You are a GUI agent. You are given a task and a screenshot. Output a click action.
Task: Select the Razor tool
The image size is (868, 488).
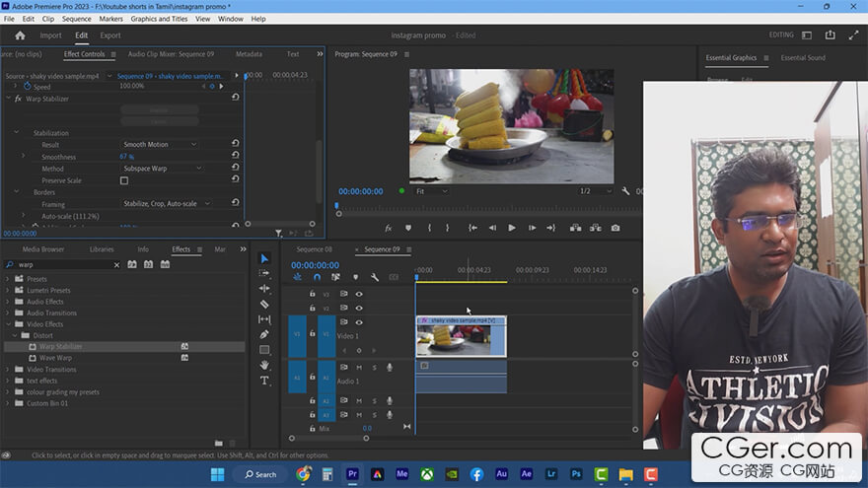click(264, 304)
